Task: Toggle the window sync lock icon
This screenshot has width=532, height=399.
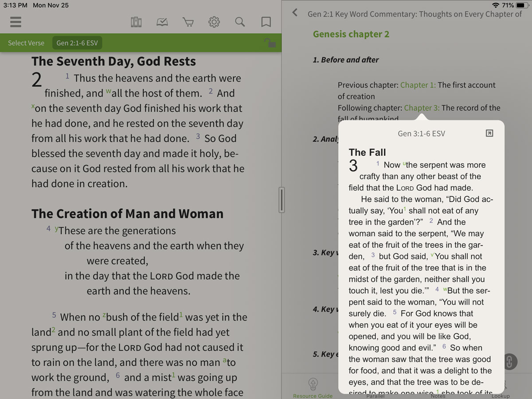Action: click(270, 43)
